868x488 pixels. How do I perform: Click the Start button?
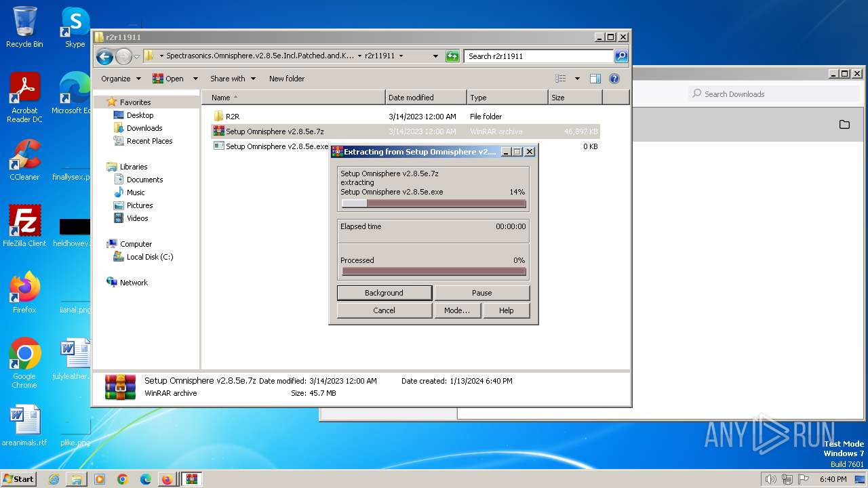[x=19, y=479]
